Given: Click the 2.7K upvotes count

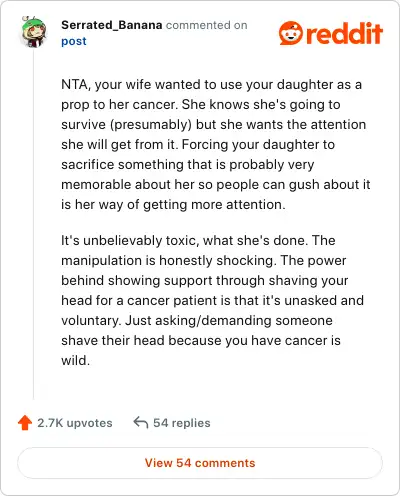Looking at the screenshot, I should pyautogui.click(x=75, y=423).
